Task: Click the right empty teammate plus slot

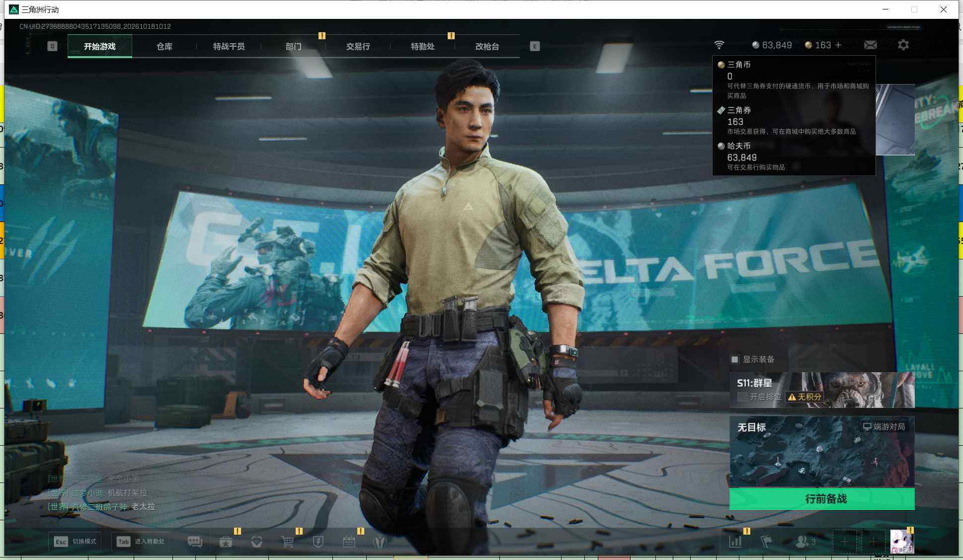Action: click(x=873, y=542)
